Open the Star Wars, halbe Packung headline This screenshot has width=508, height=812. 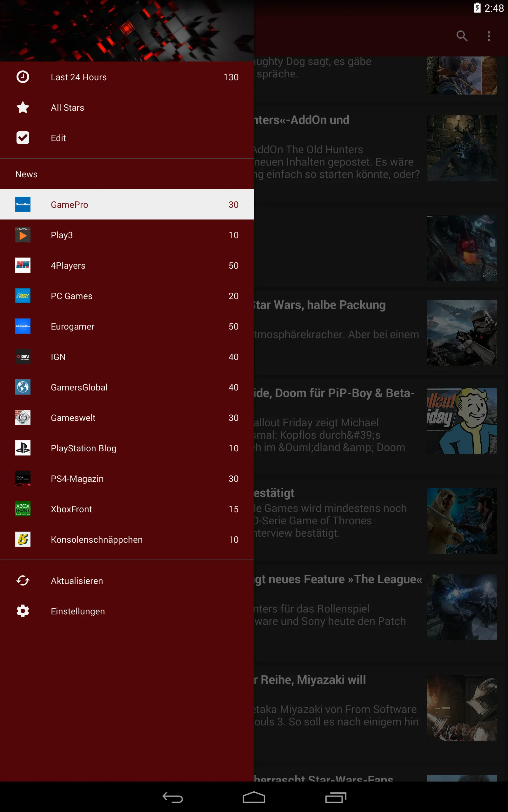point(319,305)
